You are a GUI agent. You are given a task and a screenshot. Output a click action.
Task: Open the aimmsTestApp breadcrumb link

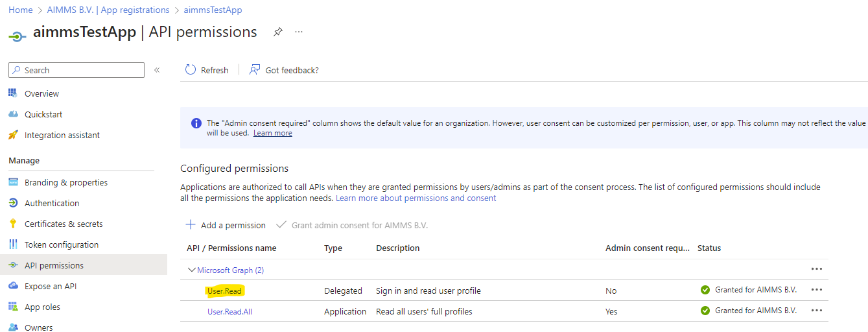213,10
